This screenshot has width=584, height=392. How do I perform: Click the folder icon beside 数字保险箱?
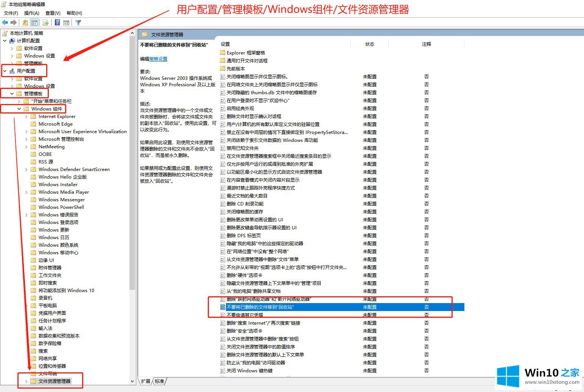click(x=33, y=343)
